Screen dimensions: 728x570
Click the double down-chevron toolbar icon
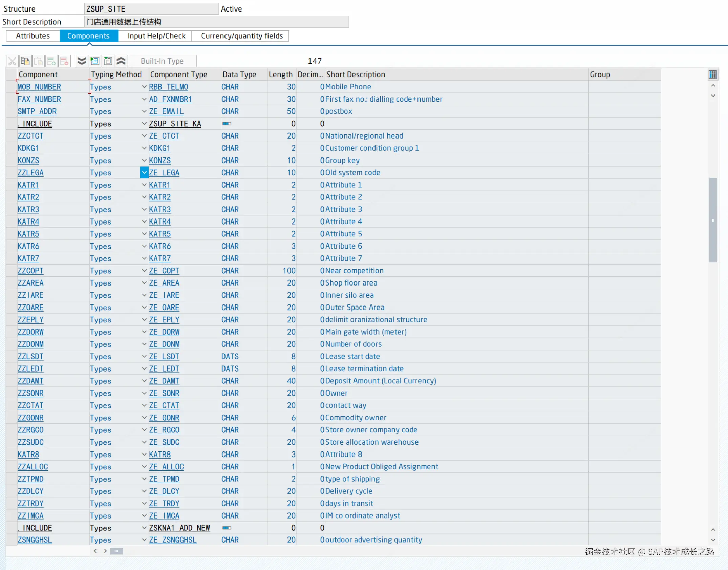point(82,61)
